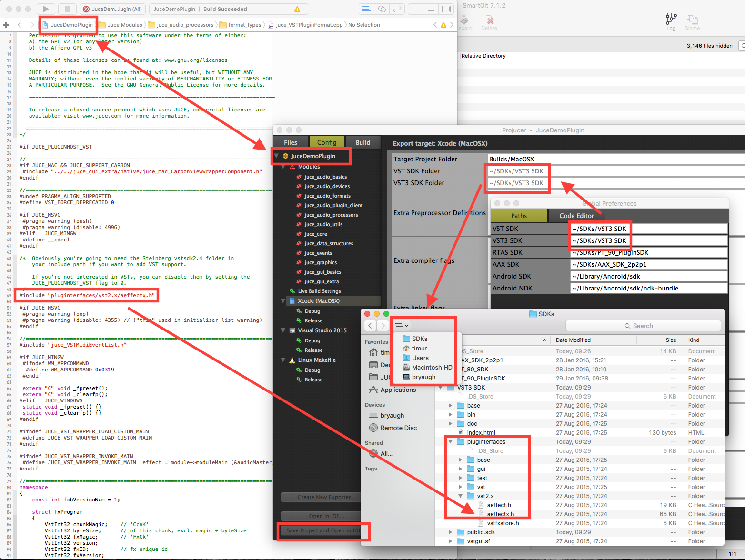This screenshot has height=560, width=745.
Task: Select the Release configuration under Linux Makefile
Action: [x=313, y=380]
